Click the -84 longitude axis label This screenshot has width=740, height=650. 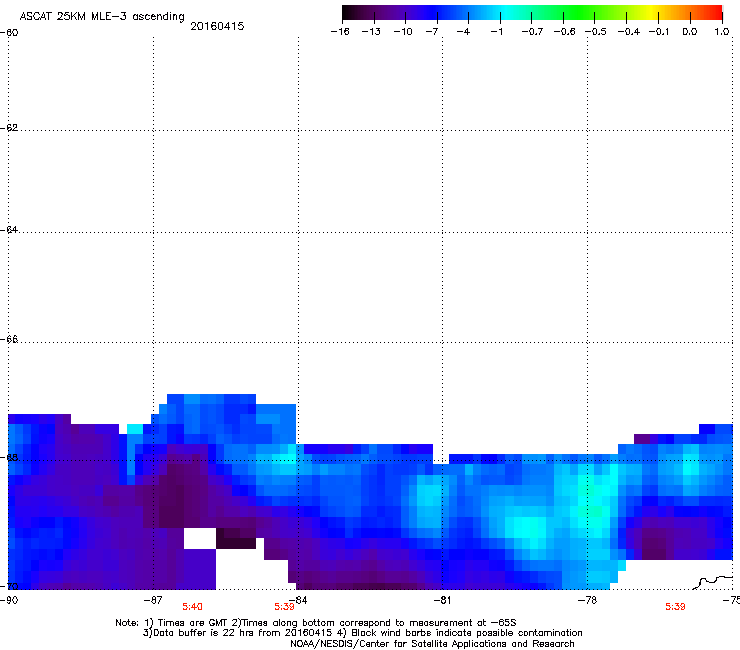(298, 600)
